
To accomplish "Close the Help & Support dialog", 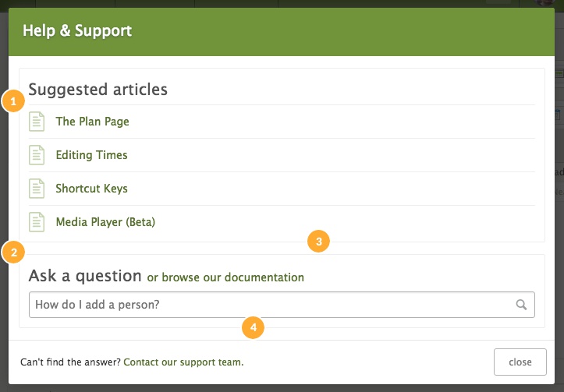I will [520, 362].
